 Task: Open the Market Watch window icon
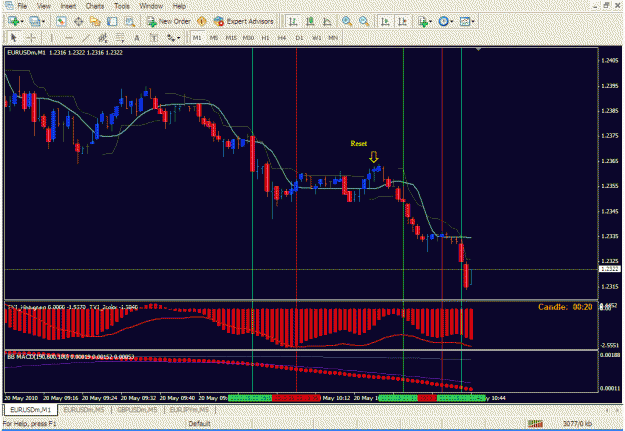point(61,21)
